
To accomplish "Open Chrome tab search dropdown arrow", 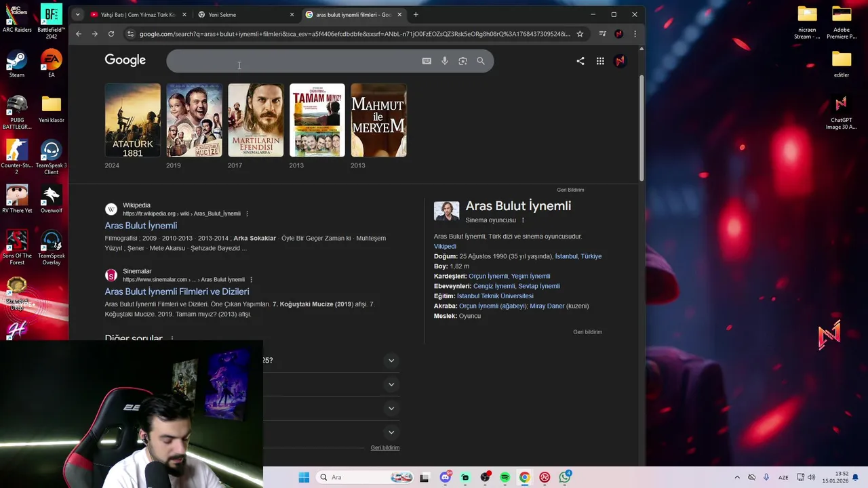I will tap(77, 14).
